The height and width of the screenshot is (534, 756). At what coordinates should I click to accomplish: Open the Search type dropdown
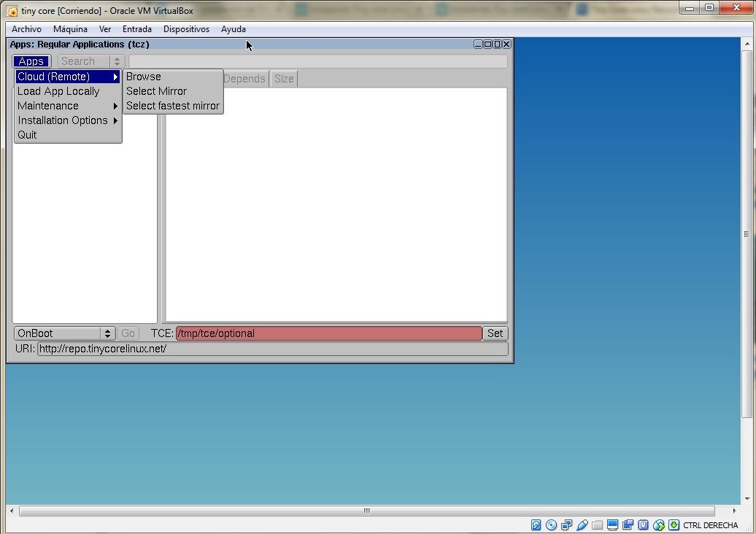tap(91, 62)
